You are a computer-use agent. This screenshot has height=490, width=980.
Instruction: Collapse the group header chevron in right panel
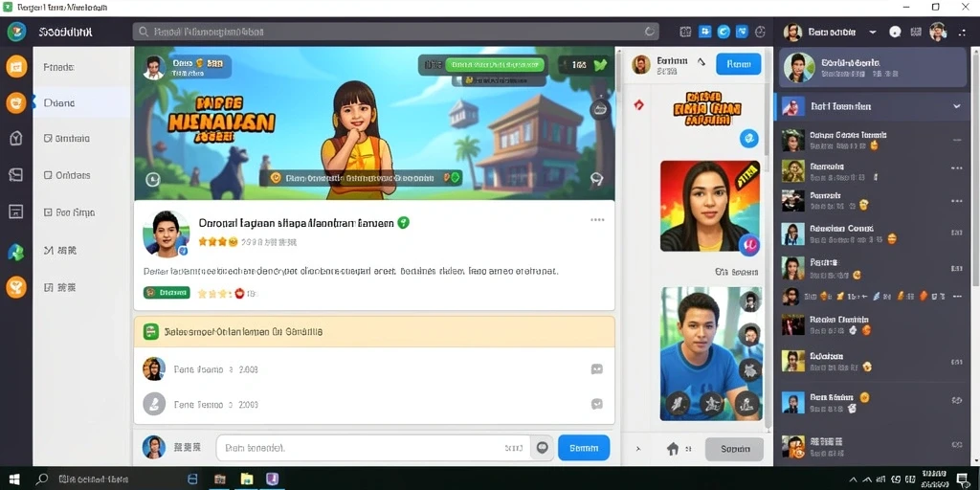coord(957,107)
